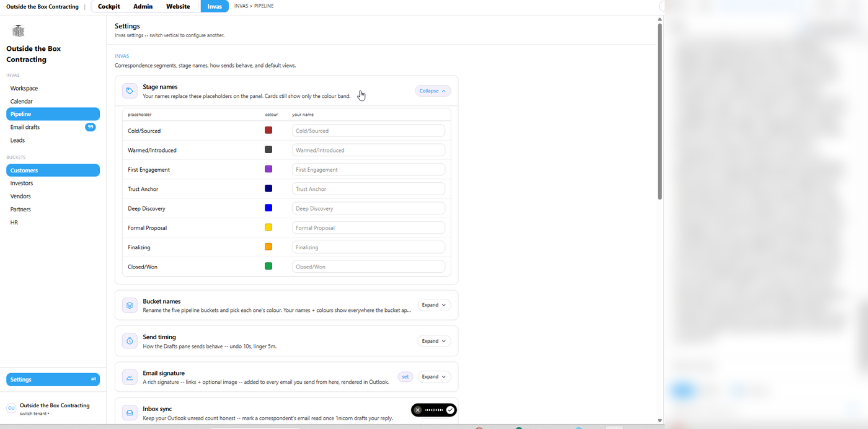Click the Warmed/Introduced name input field
Viewport: 868px width, 429px height.
(368, 150)
